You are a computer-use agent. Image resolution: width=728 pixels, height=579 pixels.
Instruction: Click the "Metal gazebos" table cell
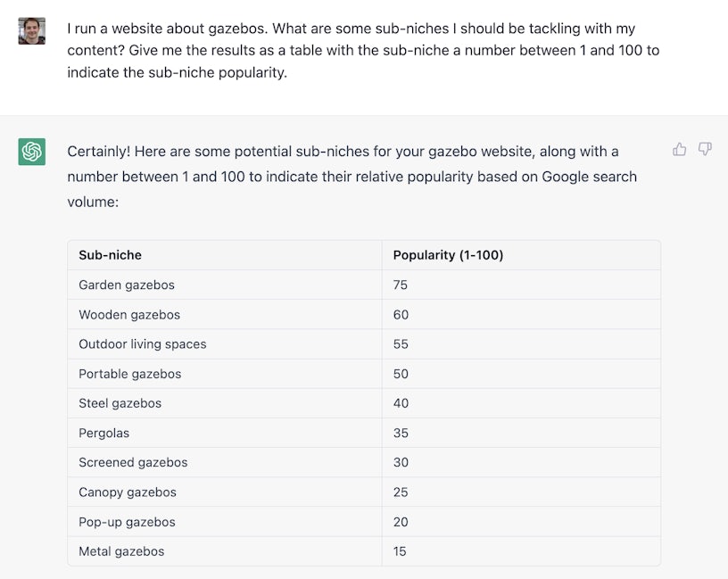click(x=121, y=551)
